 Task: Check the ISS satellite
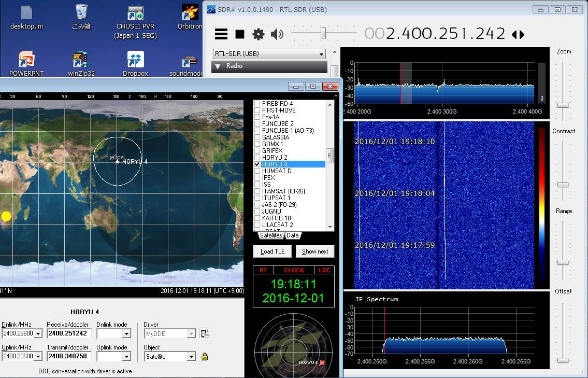click(x=257, y=185)
